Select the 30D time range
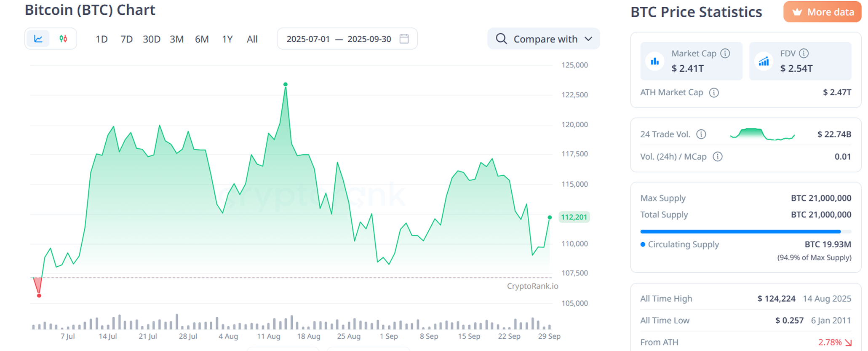 pos(152,39)
